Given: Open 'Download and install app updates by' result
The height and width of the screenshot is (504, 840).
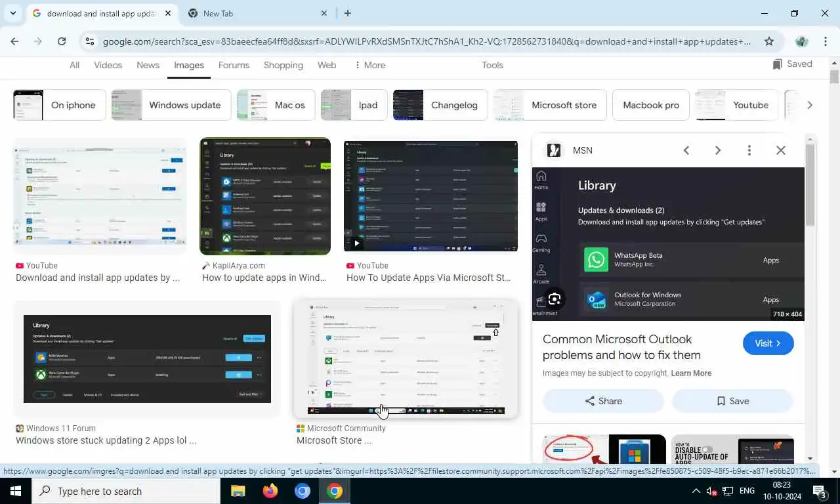Looking at the screenshot, I should (x=98, y=278).
